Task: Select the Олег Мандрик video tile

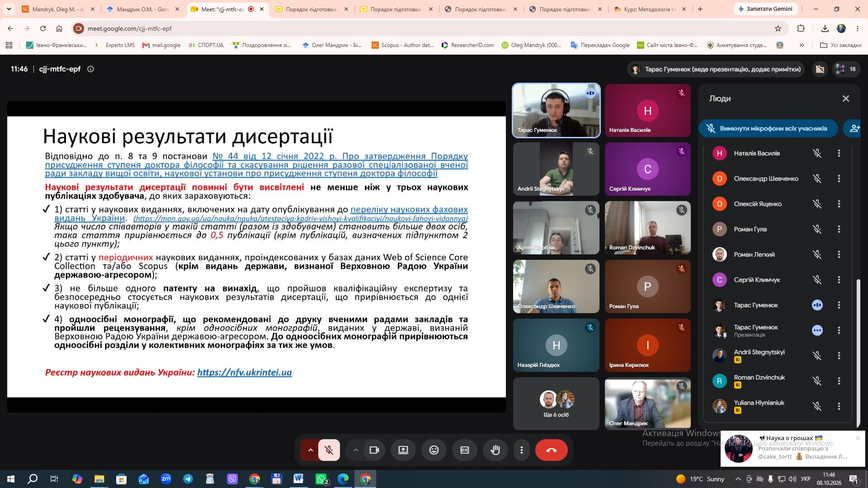Action: (x=647, y=404)
